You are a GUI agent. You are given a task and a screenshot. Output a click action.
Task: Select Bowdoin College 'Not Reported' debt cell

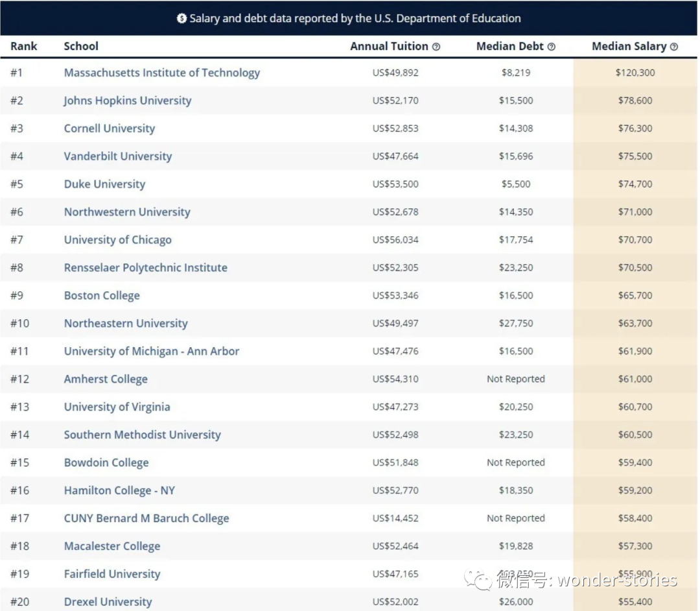(516, 462)
